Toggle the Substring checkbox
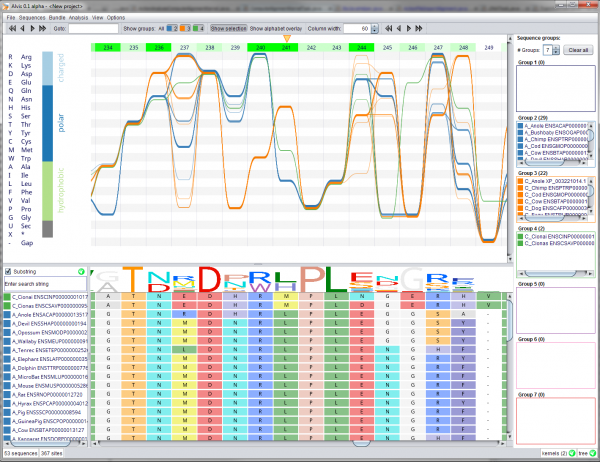The width and height of the screenshot is (600, 462). 9,270
